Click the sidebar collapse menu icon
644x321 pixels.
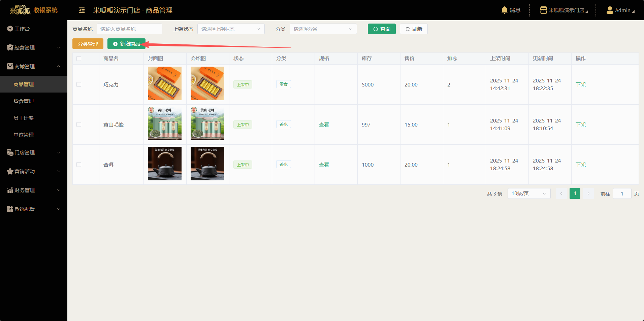pyautogui.click(x=82, y=10)
